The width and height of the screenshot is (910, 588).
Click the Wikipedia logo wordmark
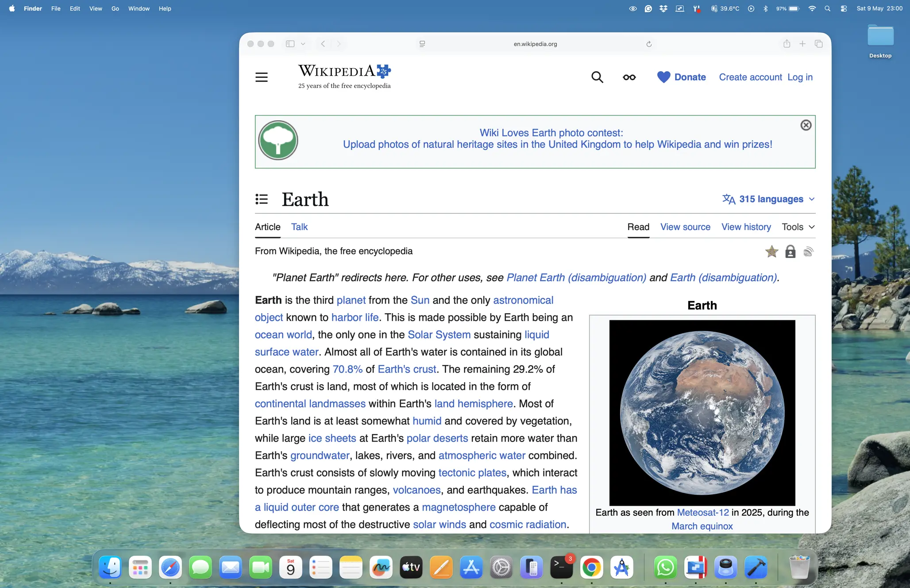click(x=344, y=76)
